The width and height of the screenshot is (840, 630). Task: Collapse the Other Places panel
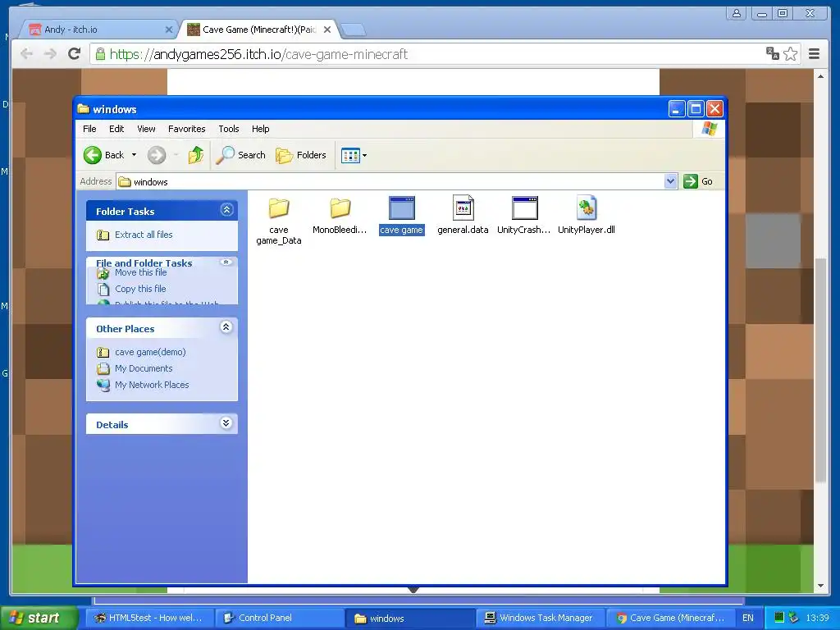coord(226,327)
